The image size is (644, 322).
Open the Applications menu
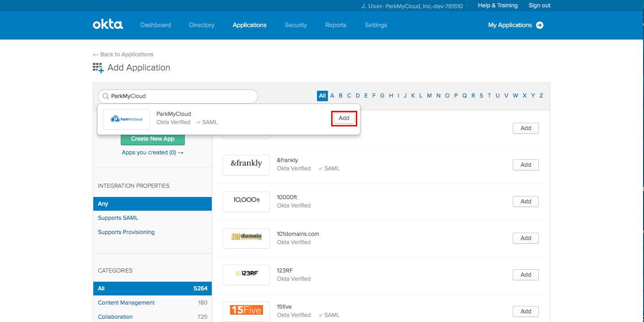250,25
